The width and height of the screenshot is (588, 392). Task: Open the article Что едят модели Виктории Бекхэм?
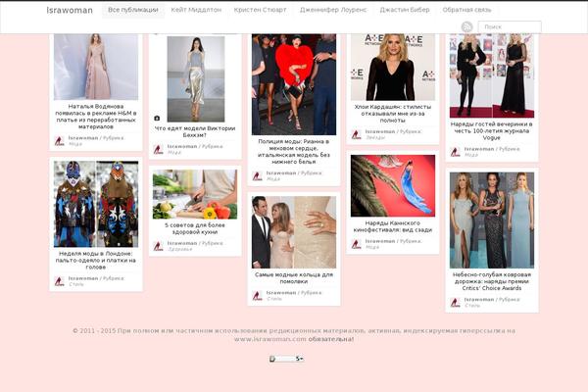195,131
